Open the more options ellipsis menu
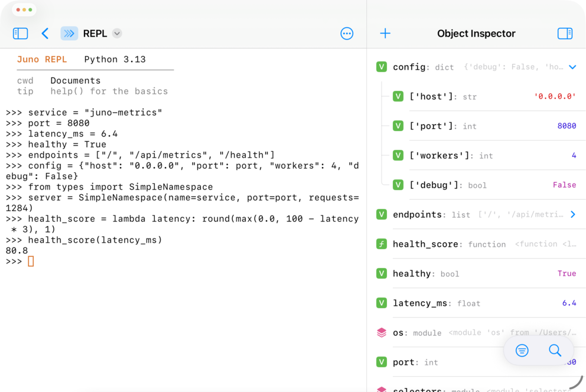 347,34
